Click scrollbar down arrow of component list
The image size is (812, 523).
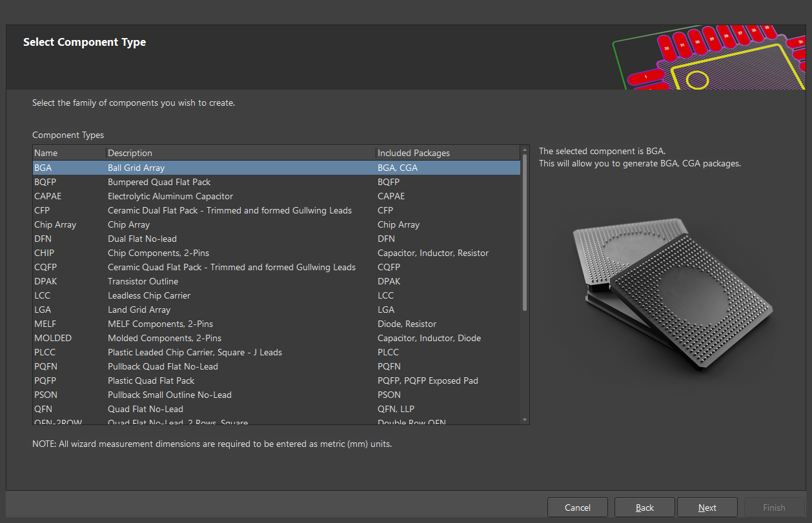[x=525, y=420]
